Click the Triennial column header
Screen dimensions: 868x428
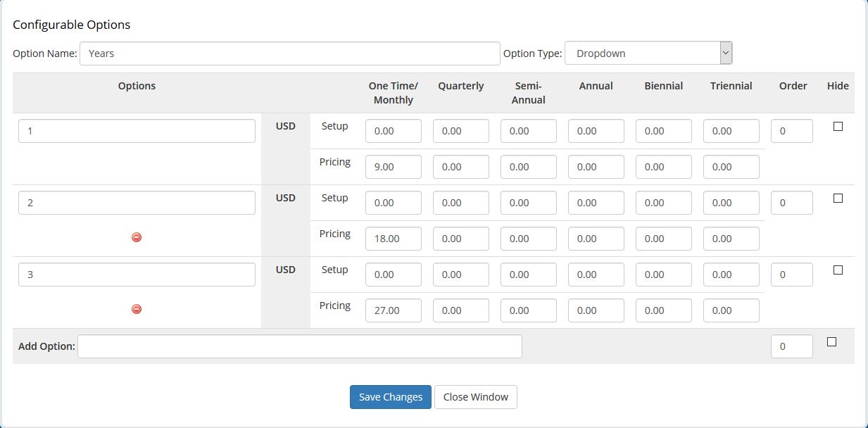[x=731, y=86]
